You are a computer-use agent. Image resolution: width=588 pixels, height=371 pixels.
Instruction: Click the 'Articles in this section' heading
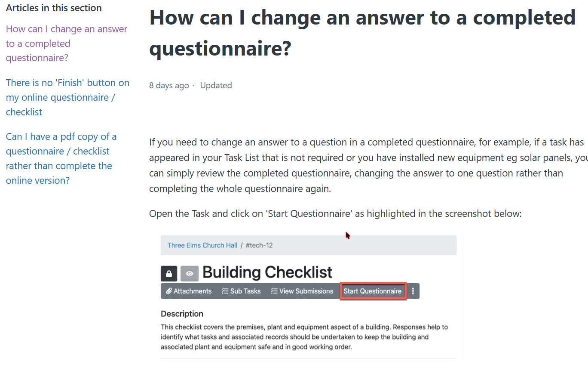(x=54, y=8)
